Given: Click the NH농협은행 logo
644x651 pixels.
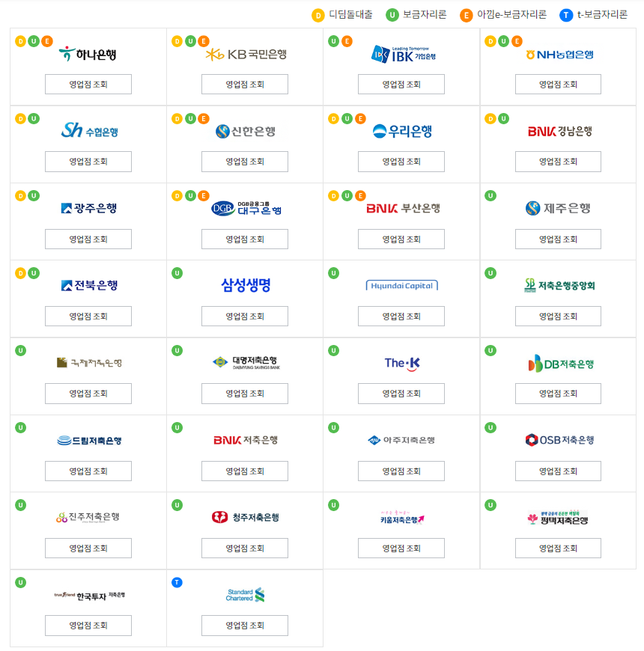Looking at the screenshot, I should [559, 55].
